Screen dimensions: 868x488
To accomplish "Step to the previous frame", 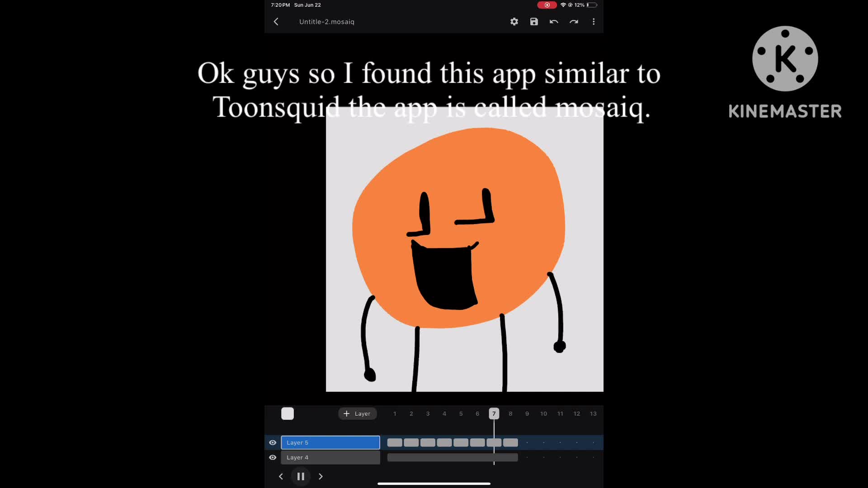I will pos(281,476).
